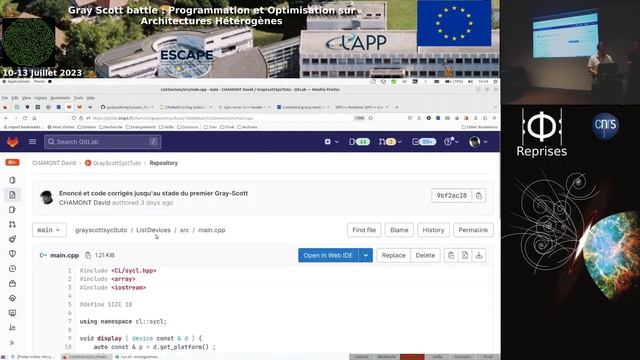Open Firefox Edit menu
640x360 pixels.
pyautogui.click(x=15, y=98)
